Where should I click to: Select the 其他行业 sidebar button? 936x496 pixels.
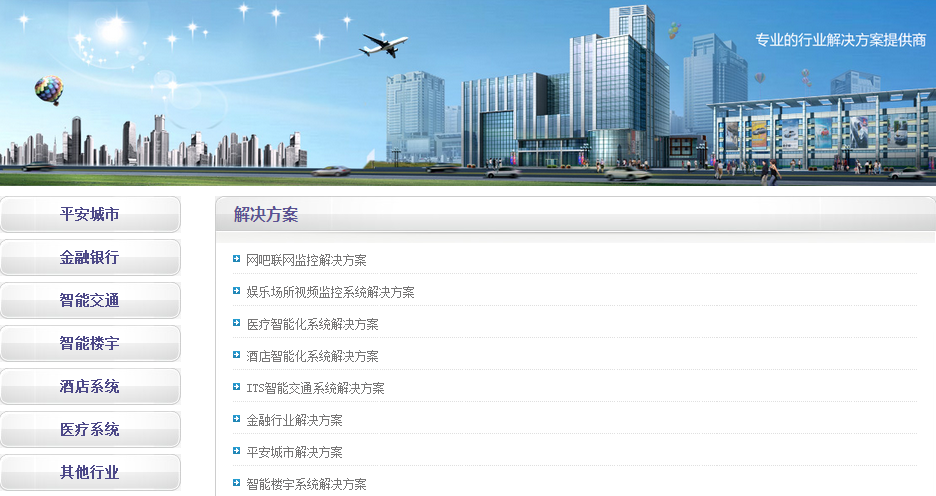[x=90, y=472]
